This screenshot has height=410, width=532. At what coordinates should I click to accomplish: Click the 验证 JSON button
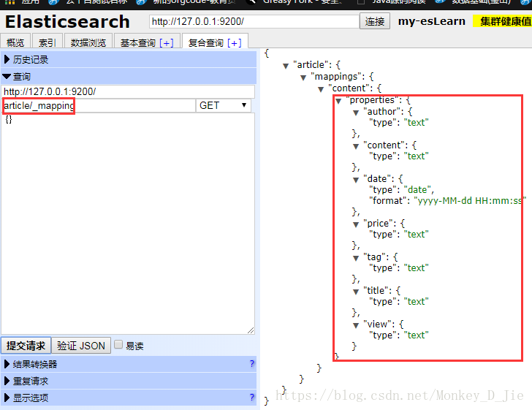coord(81,346)
